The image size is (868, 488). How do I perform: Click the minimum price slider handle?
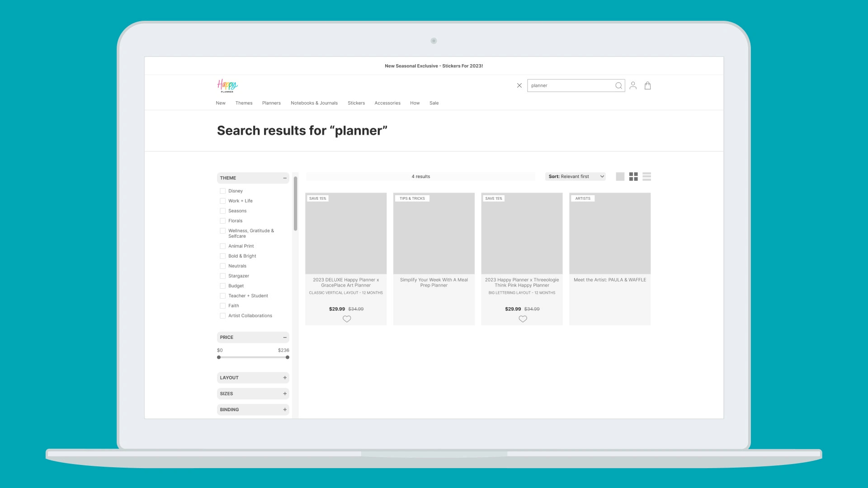(219, 357)
